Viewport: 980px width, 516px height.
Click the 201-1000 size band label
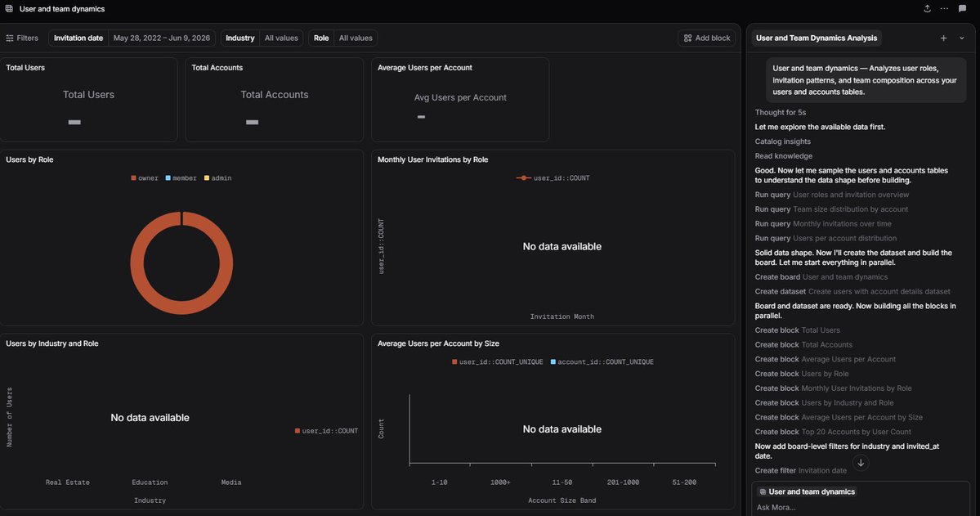[x=623, y=482]
